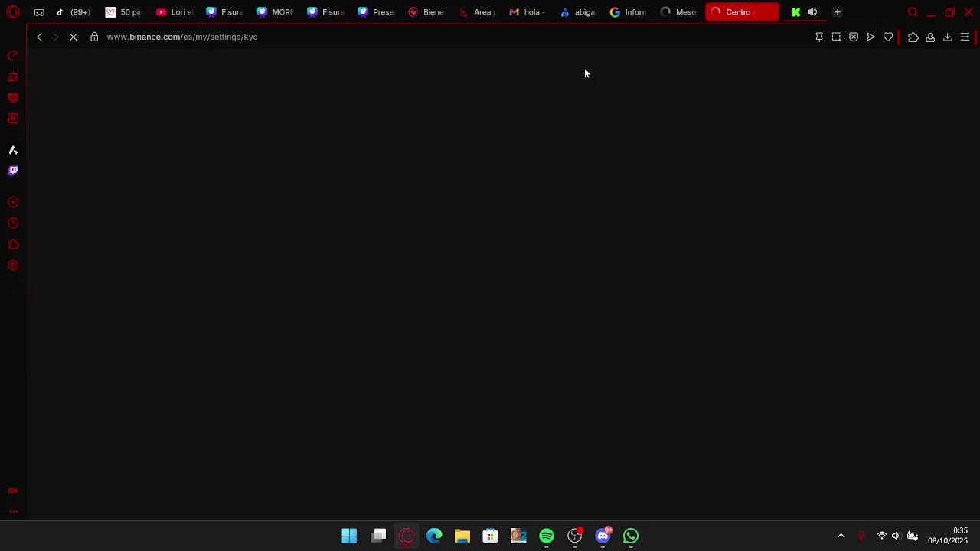
Task: Open the Player icon in the sidebar
Action: [x=13, y=203]
